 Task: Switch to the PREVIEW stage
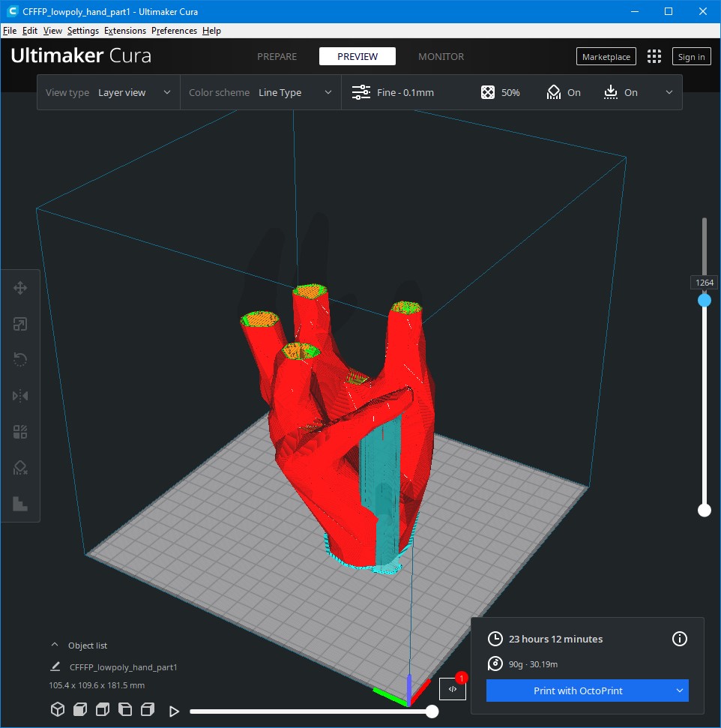(x=358, y=57)
